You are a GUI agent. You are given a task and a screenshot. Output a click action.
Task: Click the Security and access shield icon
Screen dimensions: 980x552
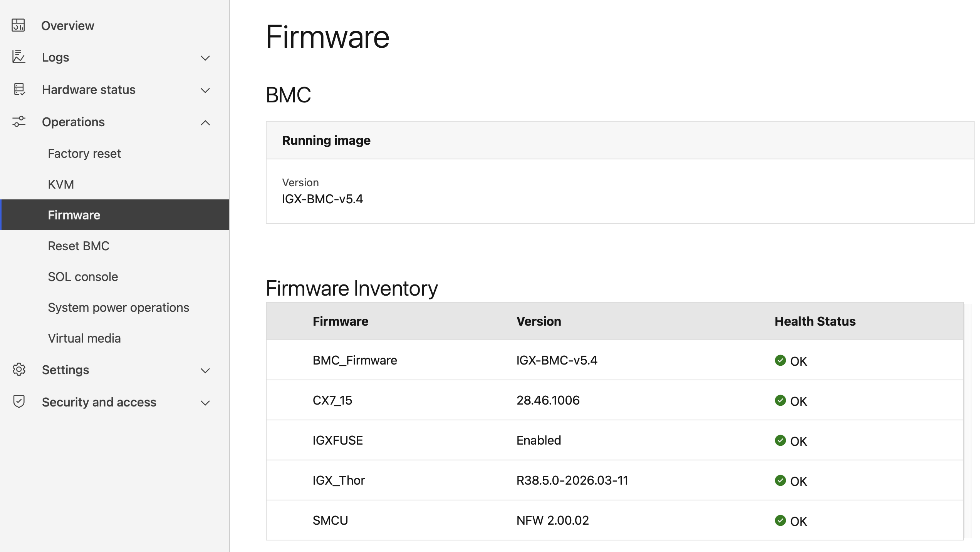pyautogui.click(x=18, y=402)
